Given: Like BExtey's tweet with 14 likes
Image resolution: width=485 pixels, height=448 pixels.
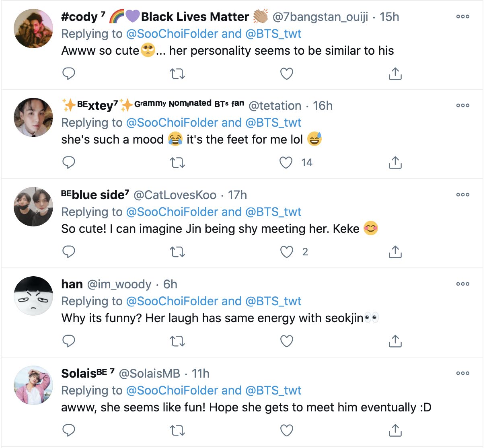Looking at the screenshot, I should click(x=286, y=163).
